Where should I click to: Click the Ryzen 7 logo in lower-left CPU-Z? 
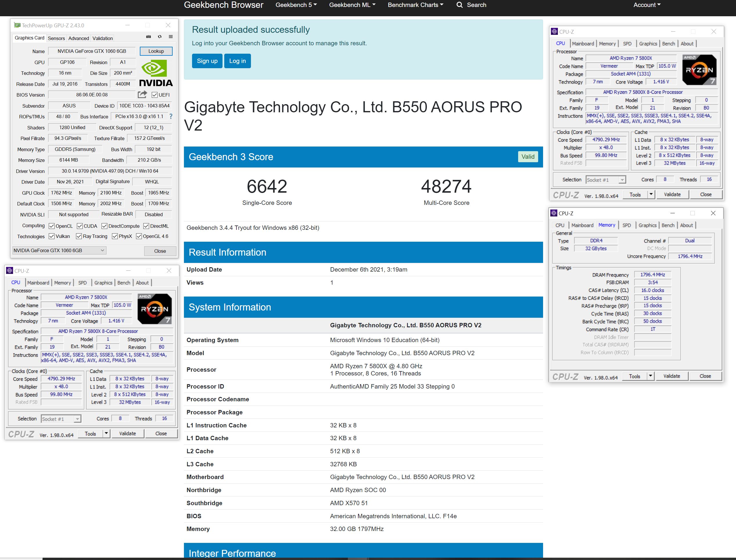pyautogui.click(x=155, y=309)
